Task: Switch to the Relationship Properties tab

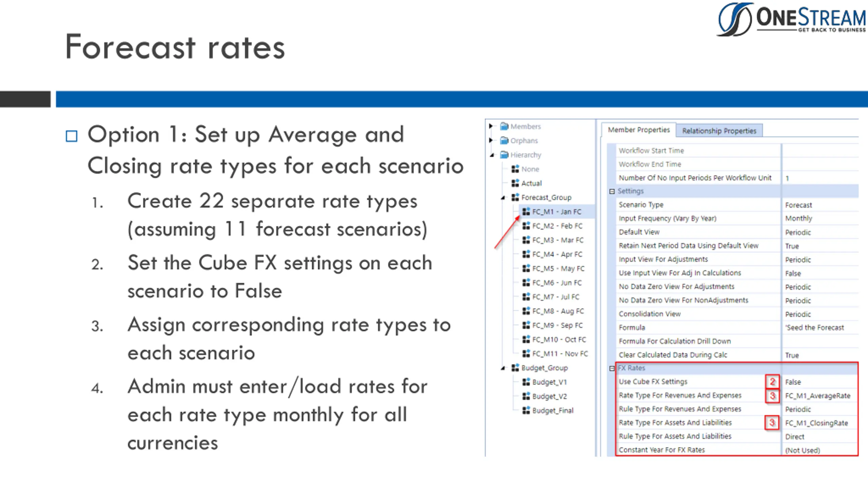Action: coord(719,131)
